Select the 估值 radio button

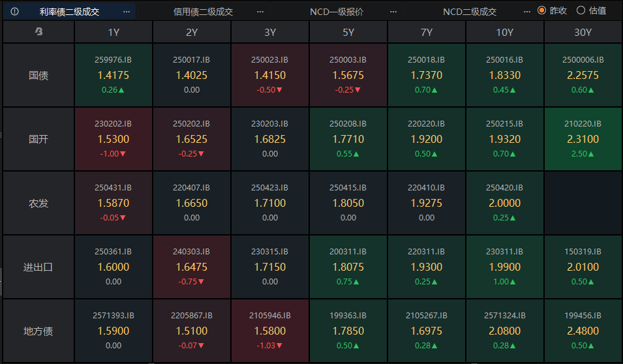[x=581, y=10]
